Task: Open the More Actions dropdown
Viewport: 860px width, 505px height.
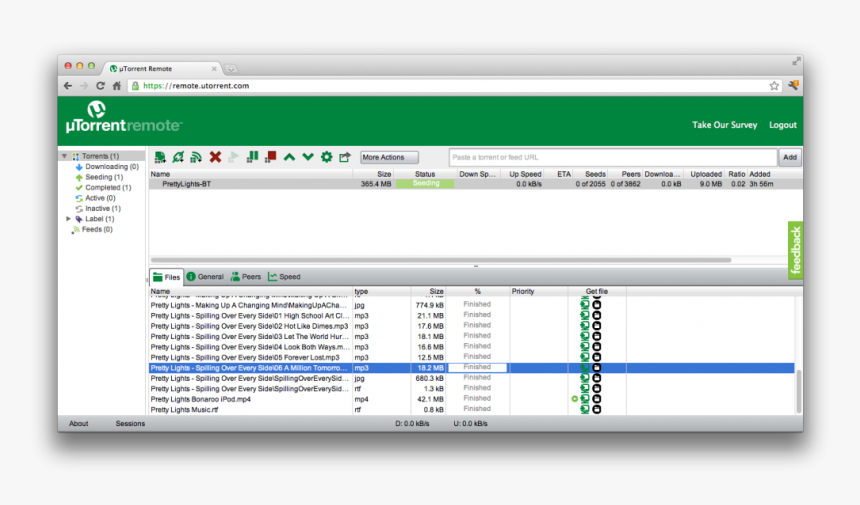Action: pos(389,157)
